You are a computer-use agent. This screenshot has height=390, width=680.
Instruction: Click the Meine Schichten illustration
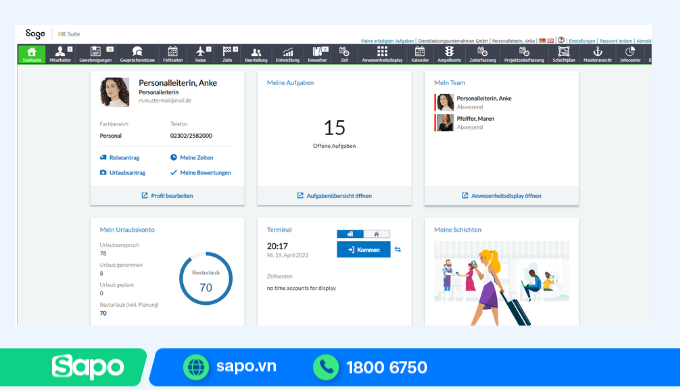click(502, 282)
